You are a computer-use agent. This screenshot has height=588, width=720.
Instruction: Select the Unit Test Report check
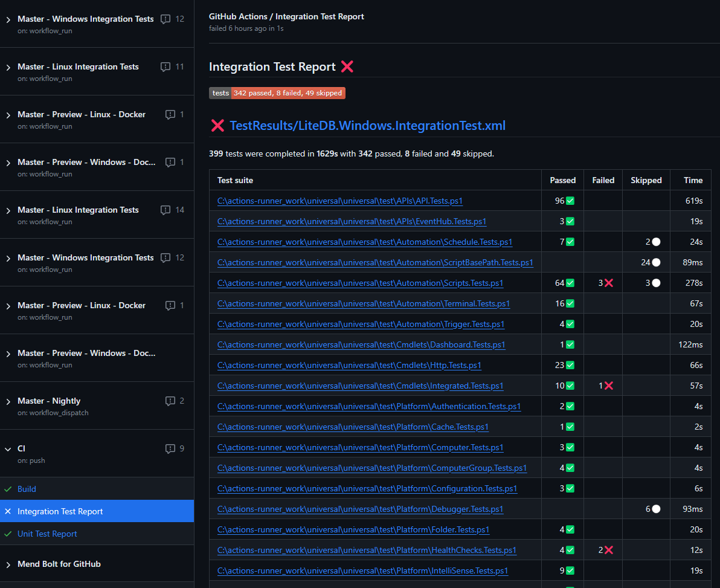[47, 534]
